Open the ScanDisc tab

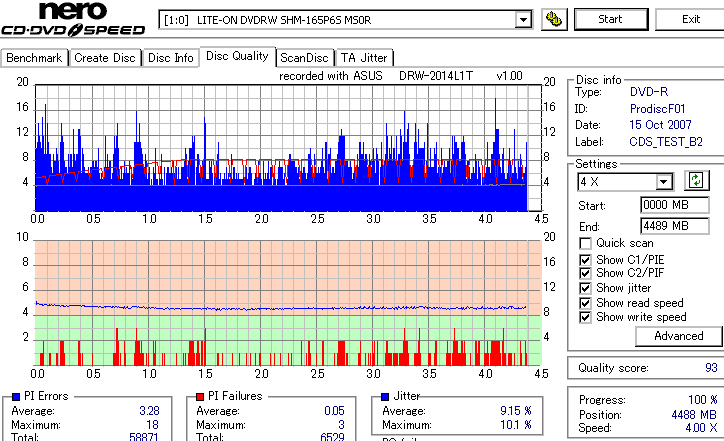(x=304, y=58)
